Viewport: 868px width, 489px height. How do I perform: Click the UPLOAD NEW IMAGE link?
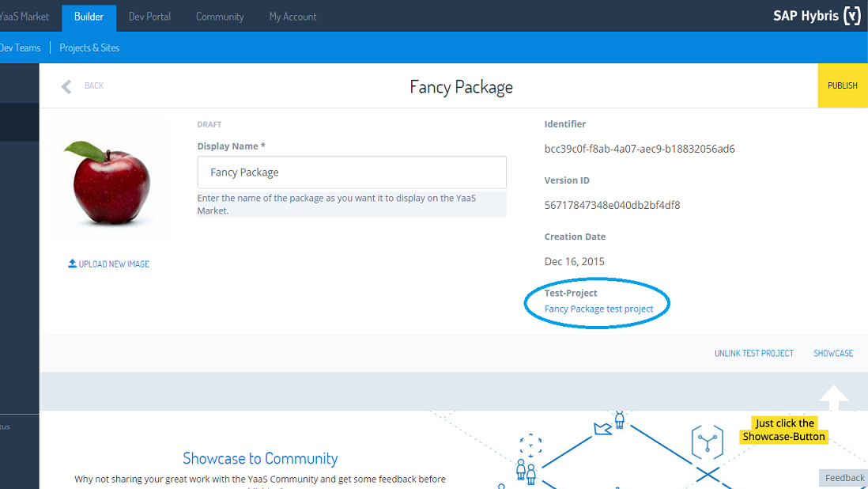click(x=114, y=264)
